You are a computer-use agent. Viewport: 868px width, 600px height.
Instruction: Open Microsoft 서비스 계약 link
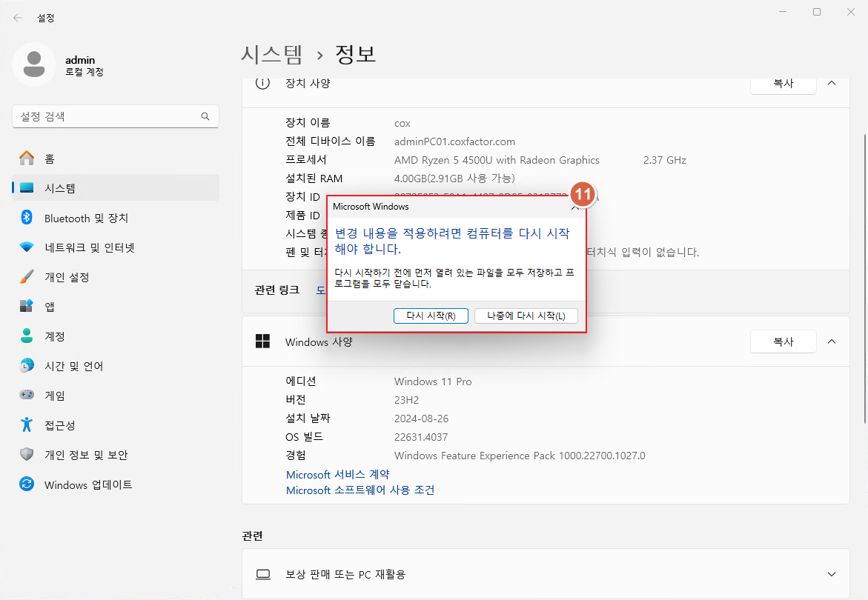click(338, 475)
